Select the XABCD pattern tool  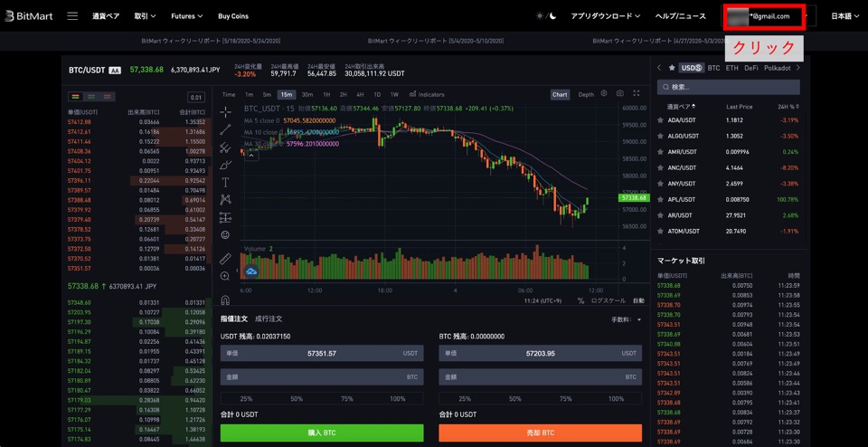click(x=226, y=199)
